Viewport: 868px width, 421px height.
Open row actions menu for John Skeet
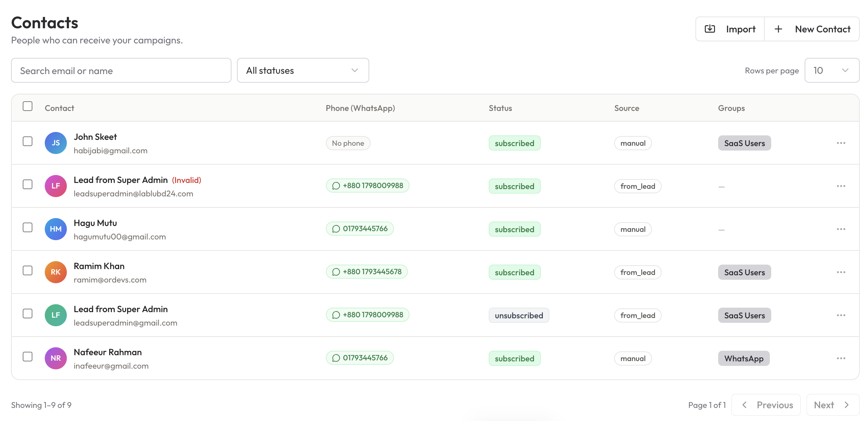click(x=841, y=143)
